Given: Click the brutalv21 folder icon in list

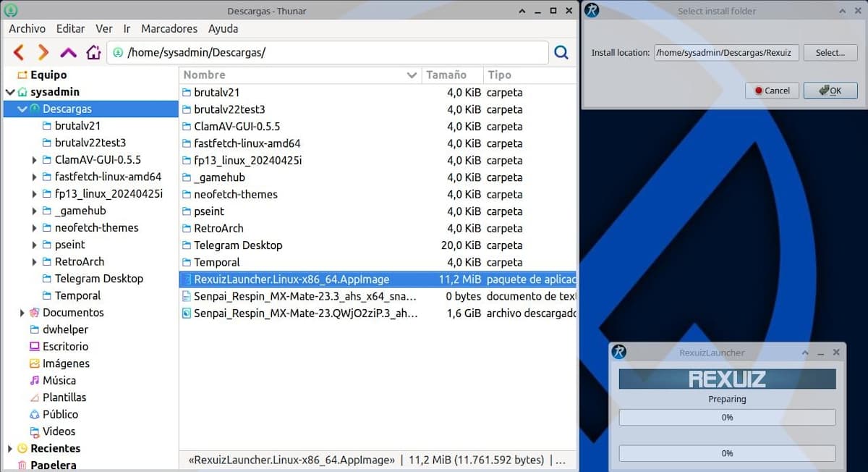Looking at the screenshot, I should [187, 93].
